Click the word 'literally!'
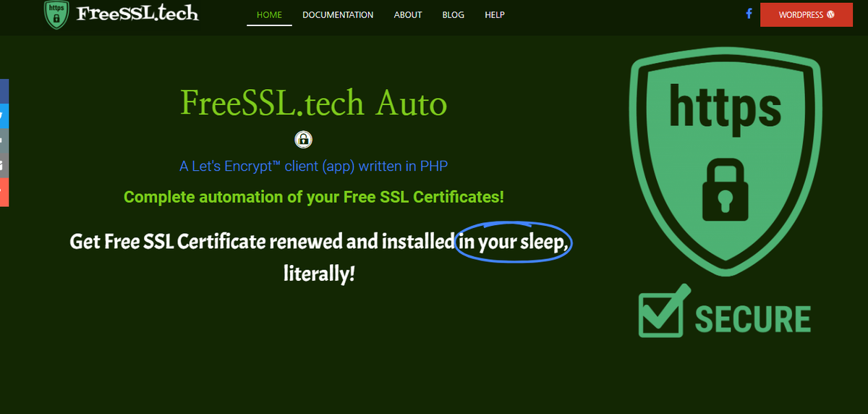 pos(319,274)
